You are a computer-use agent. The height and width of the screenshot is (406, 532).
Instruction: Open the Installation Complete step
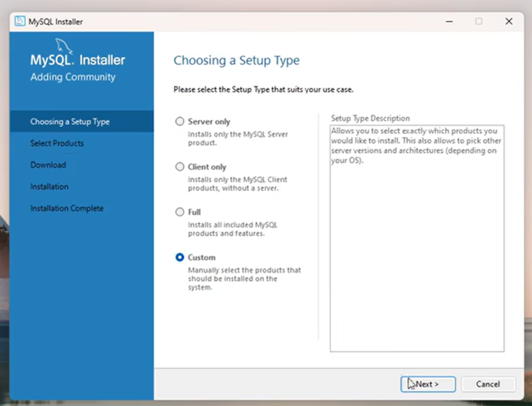tap(67, 208)
